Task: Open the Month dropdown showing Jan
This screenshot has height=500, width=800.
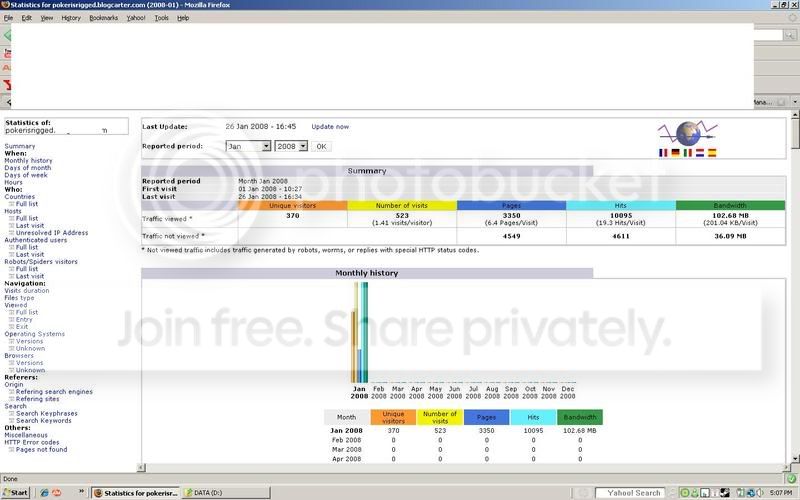Action: pyautogui.click(x=248, y=146)
